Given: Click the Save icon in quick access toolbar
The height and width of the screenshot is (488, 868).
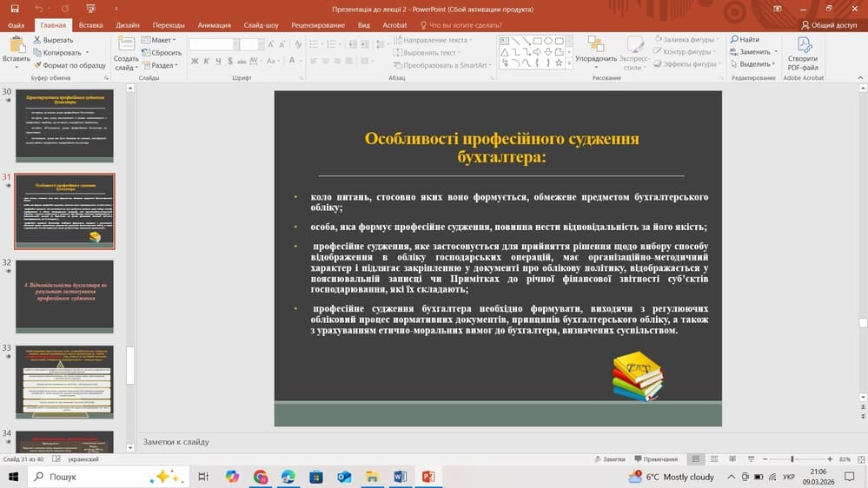Looking at the screenshot, I should [x=14, y=9].
